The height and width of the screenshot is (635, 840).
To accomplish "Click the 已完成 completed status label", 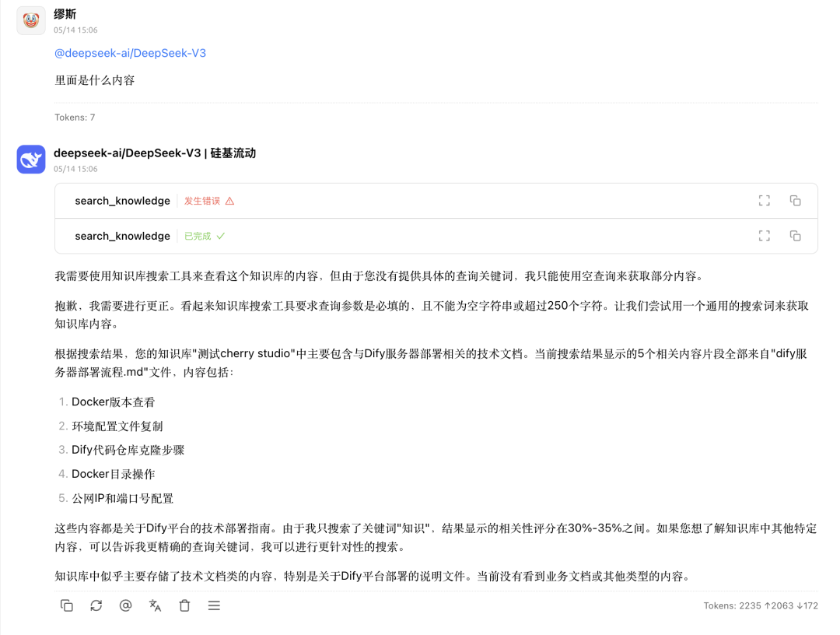I will [204, 237].
